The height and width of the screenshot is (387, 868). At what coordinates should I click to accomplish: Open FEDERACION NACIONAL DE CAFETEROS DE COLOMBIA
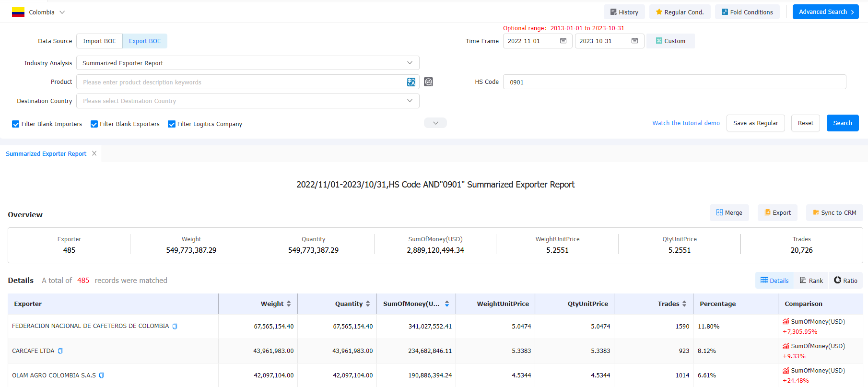[91, 326]
